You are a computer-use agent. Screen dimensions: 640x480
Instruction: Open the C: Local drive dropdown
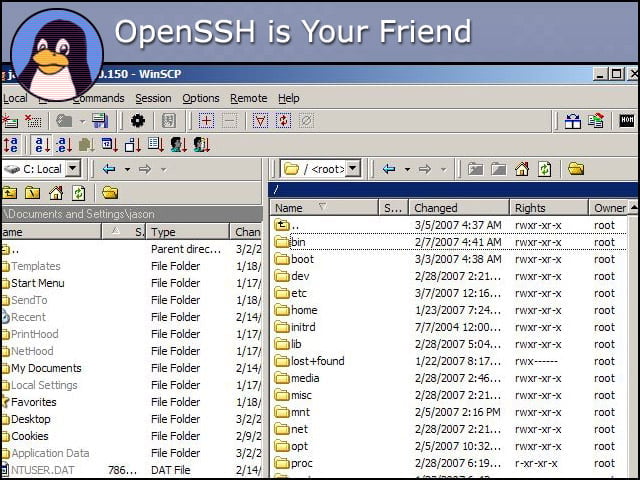tap(73, 168)
